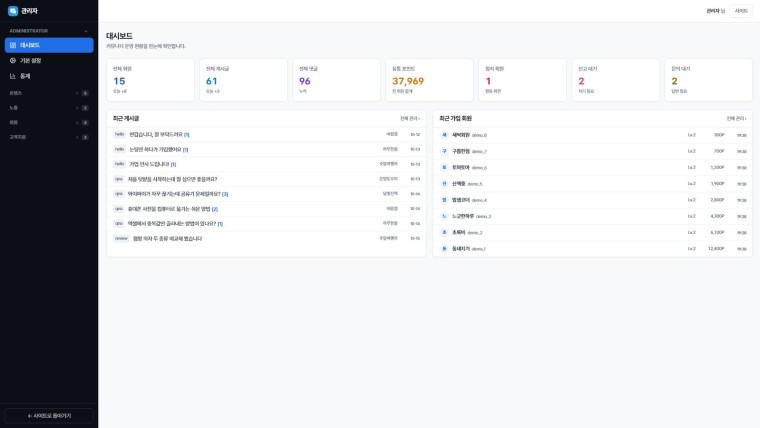Expand the 노출 sidebar group

coord(49,108)
